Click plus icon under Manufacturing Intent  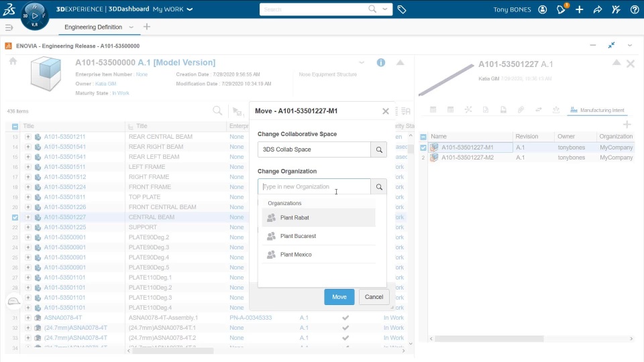627,124
